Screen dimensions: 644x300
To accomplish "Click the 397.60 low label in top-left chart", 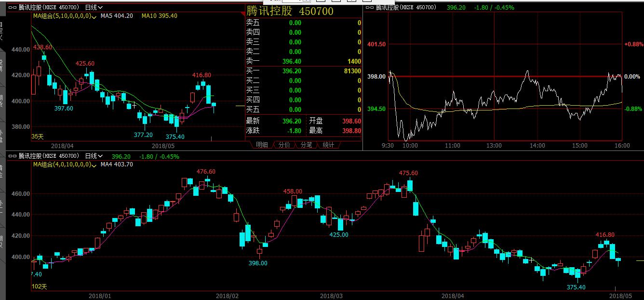I will (x=64, y=108).
